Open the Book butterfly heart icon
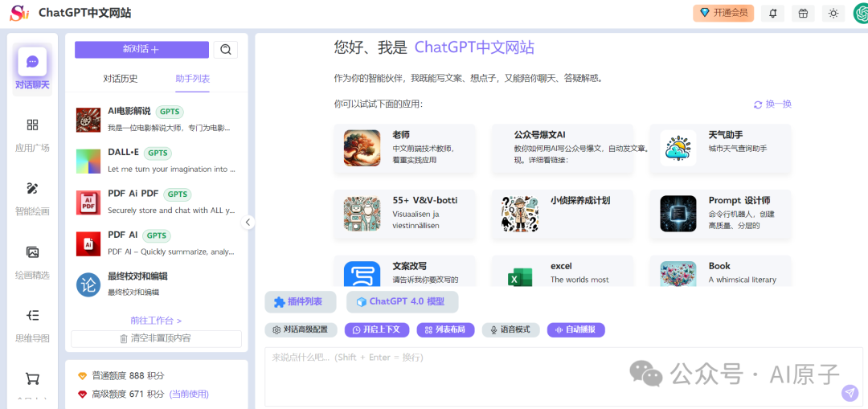Viewport: 868px width, 409px height. (x=678, y=274)
